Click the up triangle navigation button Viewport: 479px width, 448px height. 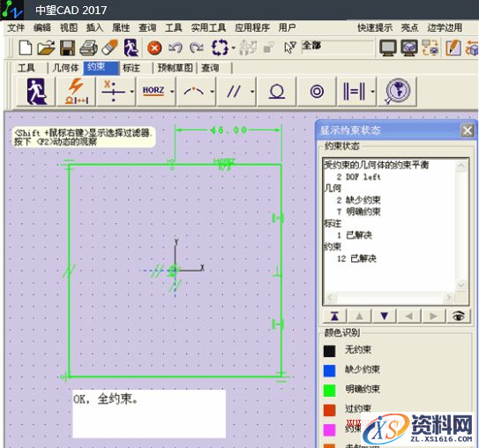click(x=360, y=316)
